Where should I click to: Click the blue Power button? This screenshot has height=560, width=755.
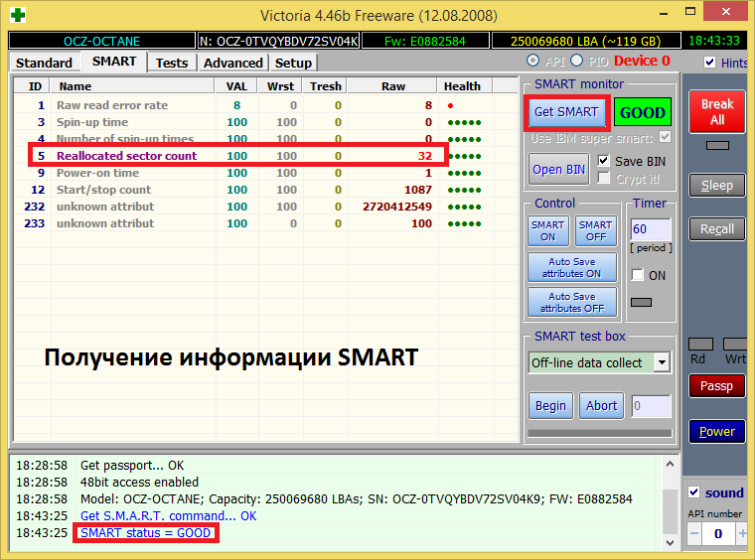click(717, 432)
